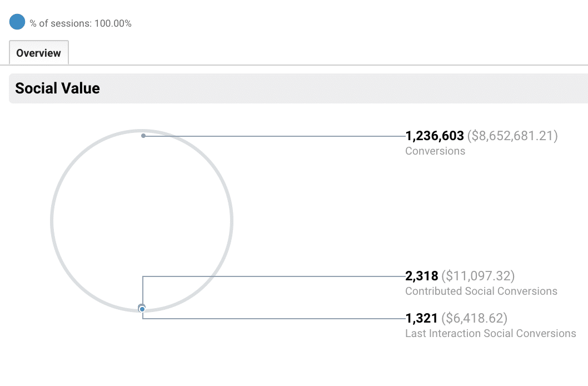Click the large gray Conversions circle outline
The width and height of the screenshot is (588, 386).
pos(52,220)
